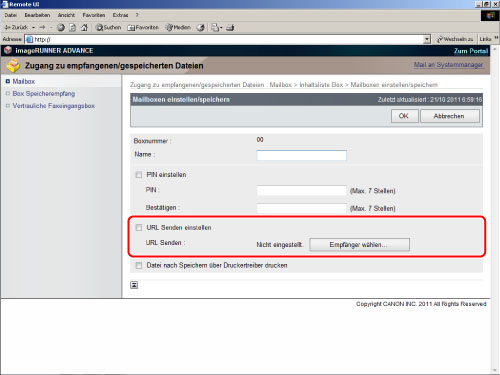Screen dimensions: 500x375
Task: Open the Zurück button history dropdown arrow
Action: [33, 28]
